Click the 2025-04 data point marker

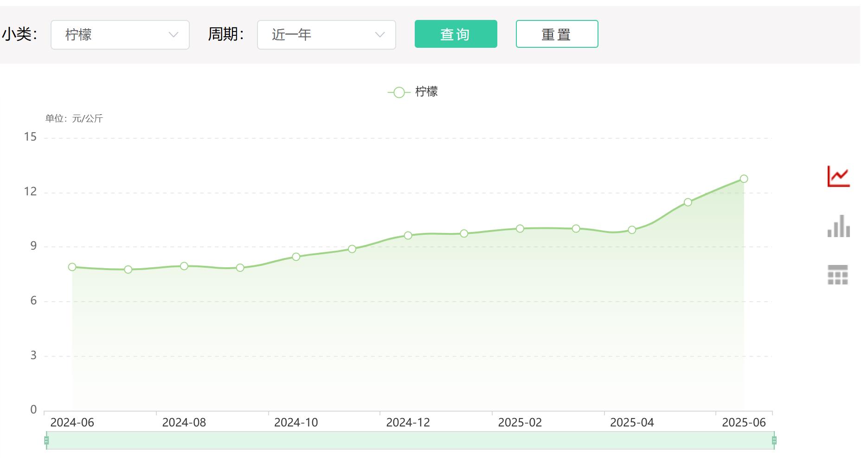(632, 230)
